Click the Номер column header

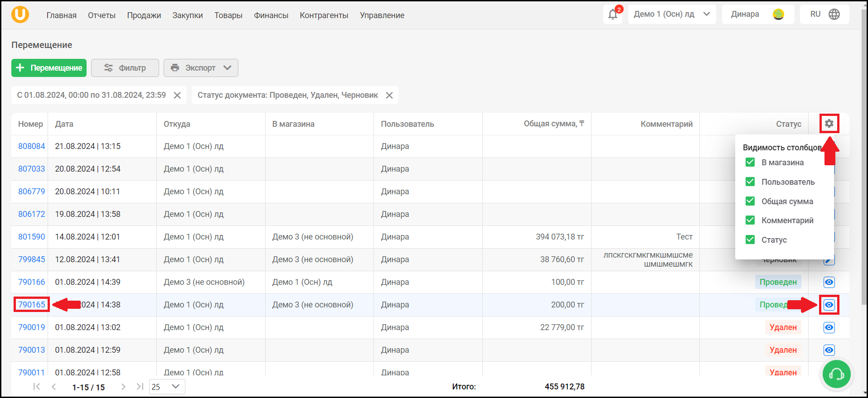30,124
